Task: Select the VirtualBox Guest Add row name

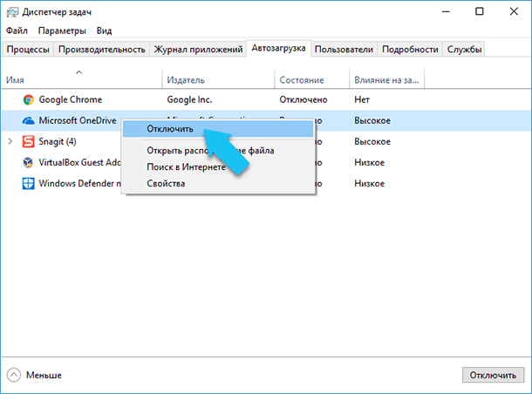Action: [79, 163]
